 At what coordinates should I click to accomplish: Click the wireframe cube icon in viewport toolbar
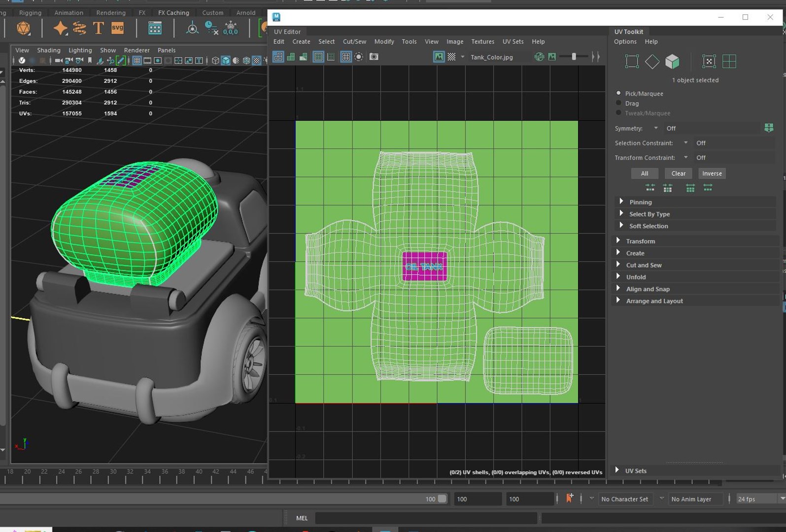215,61
